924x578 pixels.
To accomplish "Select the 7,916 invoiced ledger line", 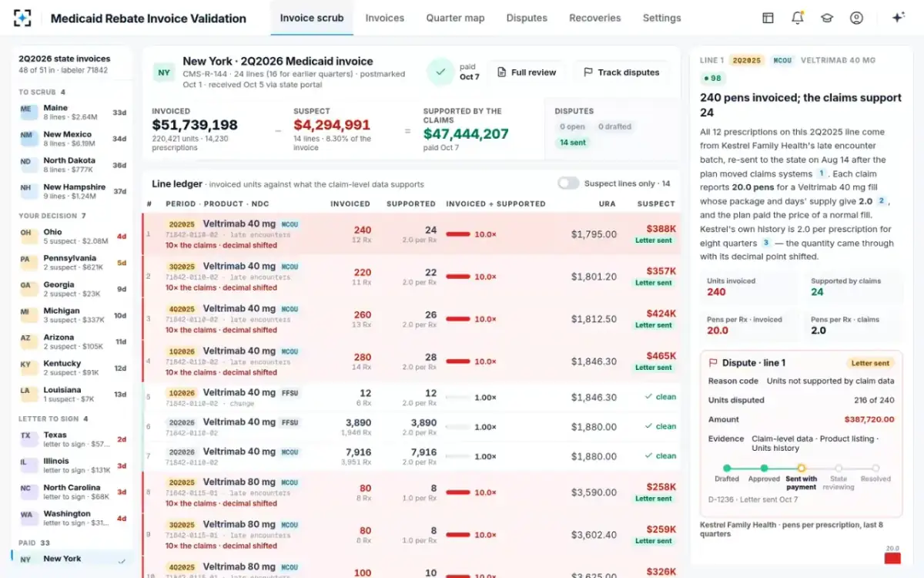I will click(x=411, y=456).
